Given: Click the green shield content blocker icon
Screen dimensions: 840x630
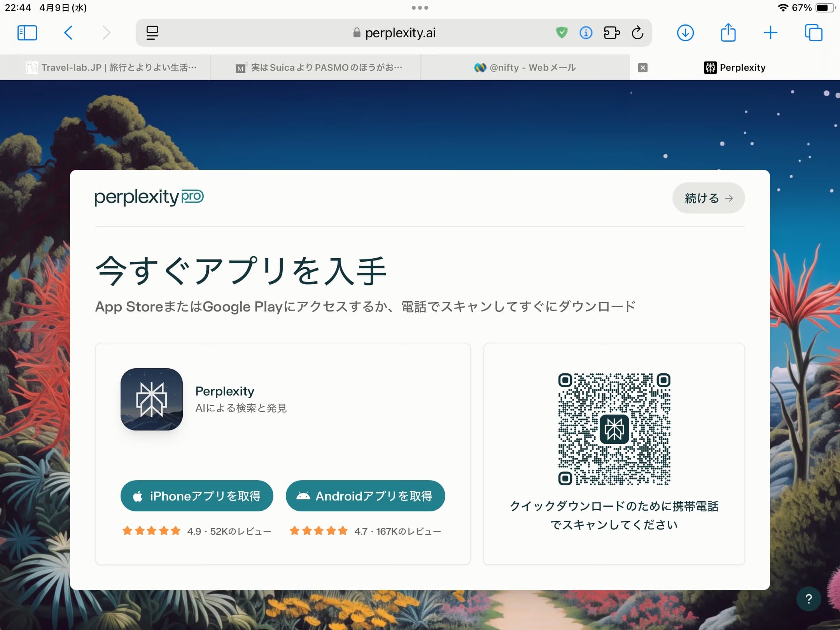Looking at the screenshot, I should [562, 33].
